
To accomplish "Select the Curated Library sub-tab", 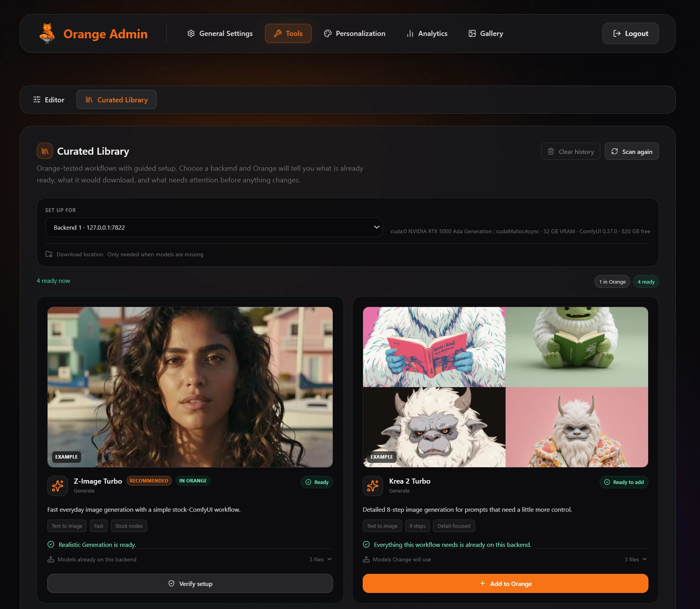I will click(116, 100).
